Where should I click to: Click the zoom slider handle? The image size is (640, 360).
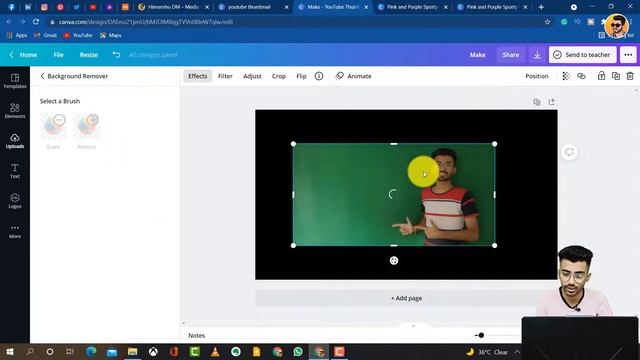pyautogui.click(x=481, y=335)
